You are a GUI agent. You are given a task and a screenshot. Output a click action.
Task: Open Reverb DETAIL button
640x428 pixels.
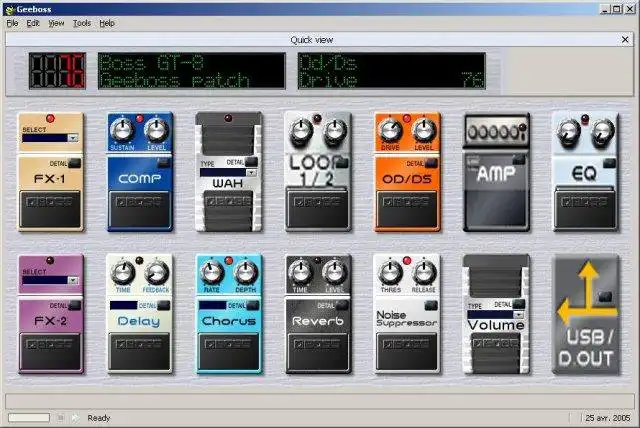click(x=342, y=305)
